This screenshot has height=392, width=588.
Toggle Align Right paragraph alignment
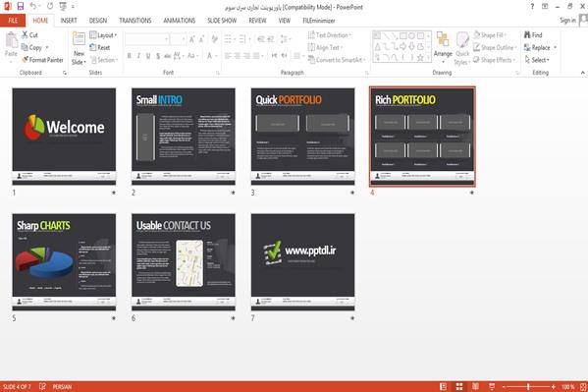(x=246, y=56)
